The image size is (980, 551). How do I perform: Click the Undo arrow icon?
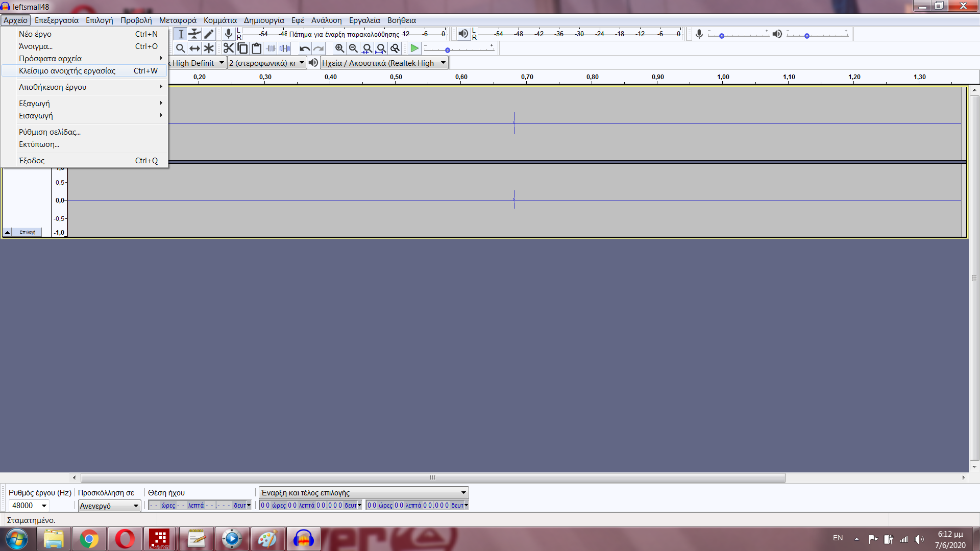click(x=304, y=48)
